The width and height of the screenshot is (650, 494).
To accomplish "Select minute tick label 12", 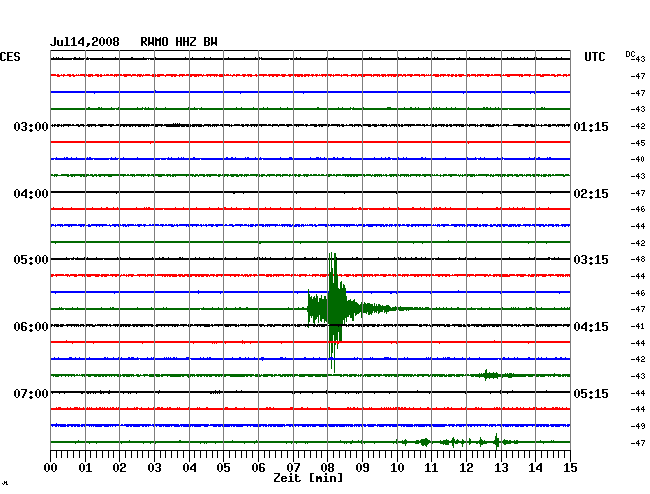I will click(x=466, y=468).
